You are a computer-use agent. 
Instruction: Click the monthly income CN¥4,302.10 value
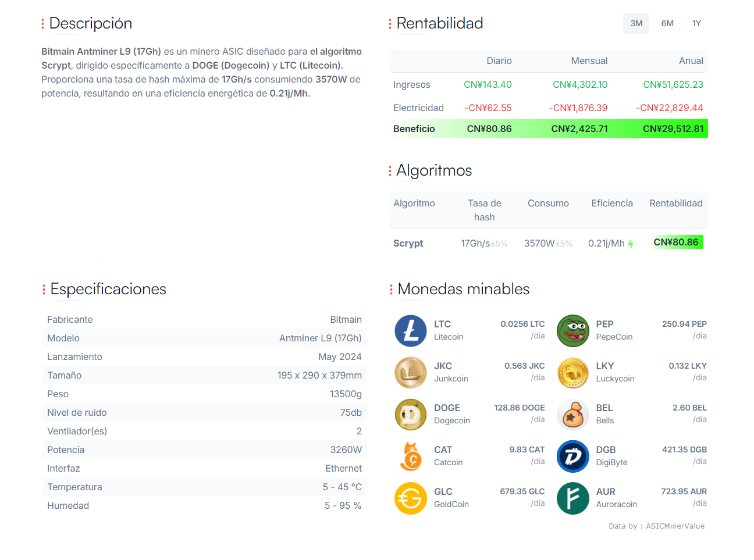[580, 84]
